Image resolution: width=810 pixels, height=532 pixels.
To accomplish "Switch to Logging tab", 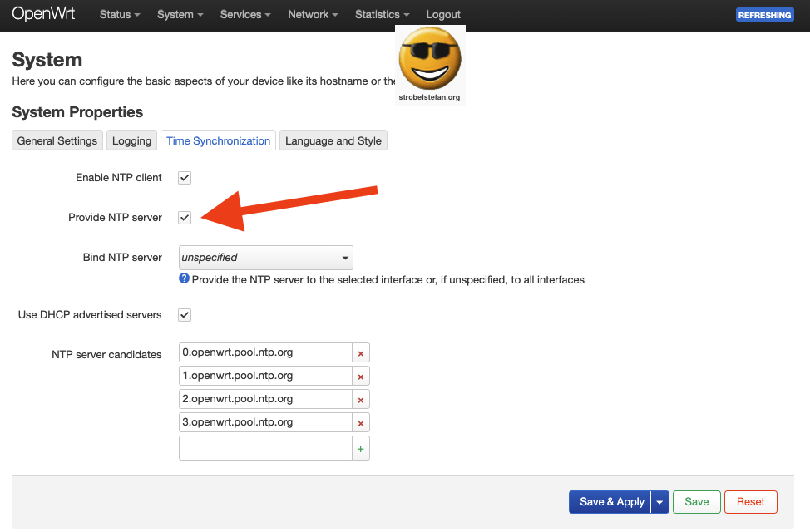I will [131, 141].
